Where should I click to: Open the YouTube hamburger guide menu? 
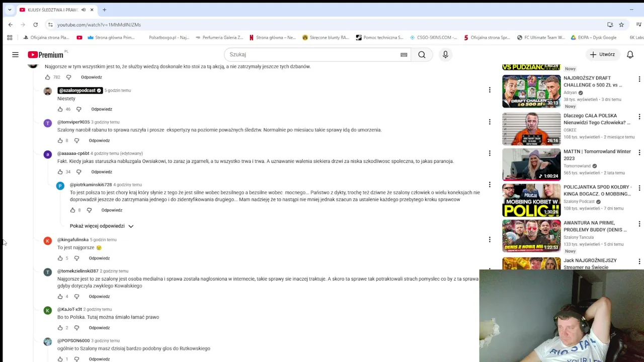tap(15, 54)
